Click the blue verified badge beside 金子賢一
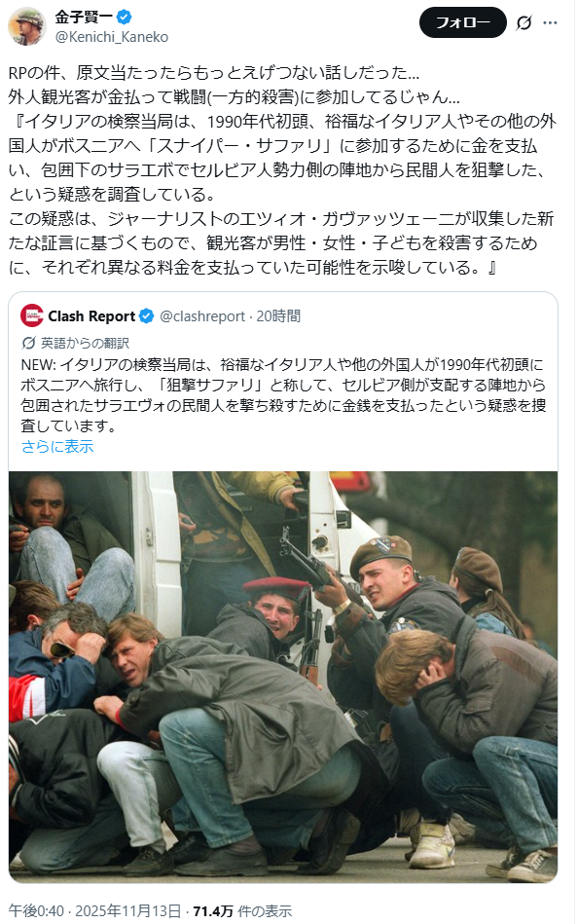The width and height of the screenshot is (578, 924). pos(125,18)
